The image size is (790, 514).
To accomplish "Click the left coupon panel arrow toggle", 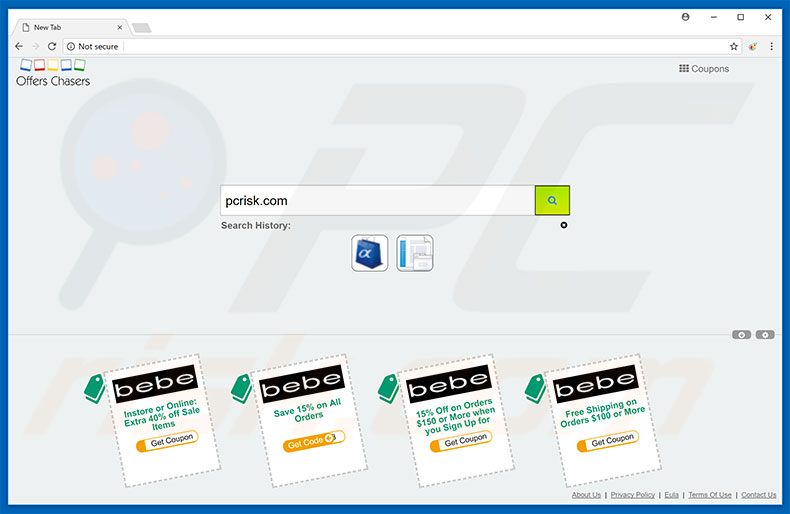I will pos(741,335).
